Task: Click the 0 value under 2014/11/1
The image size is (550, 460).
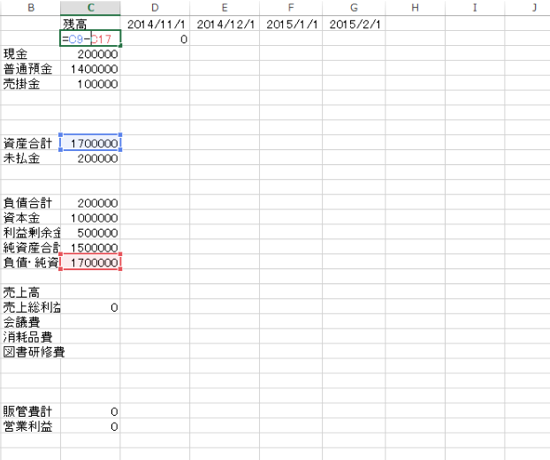Action: [x=155, y=39]
